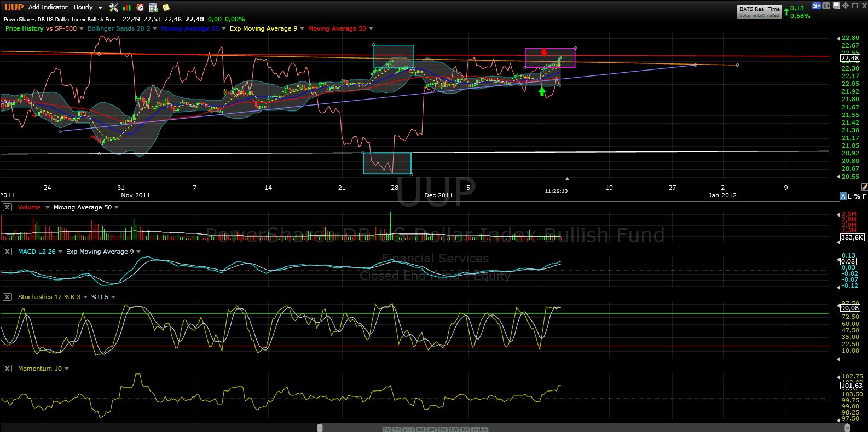Expand Momentum 10 settings dropdown
Viewport: 868px width, 432px height.
pos(67,369)
